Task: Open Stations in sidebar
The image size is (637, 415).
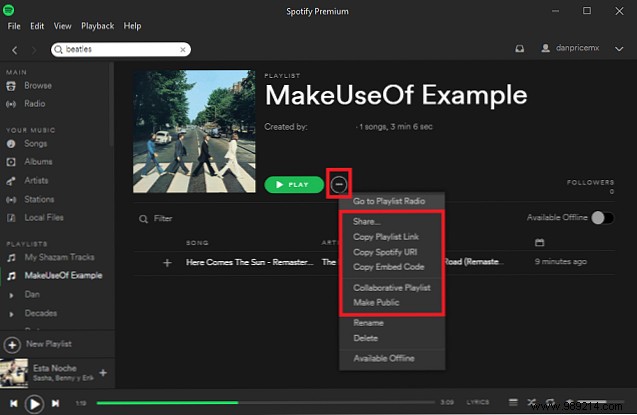Action: tap(39, 199)
